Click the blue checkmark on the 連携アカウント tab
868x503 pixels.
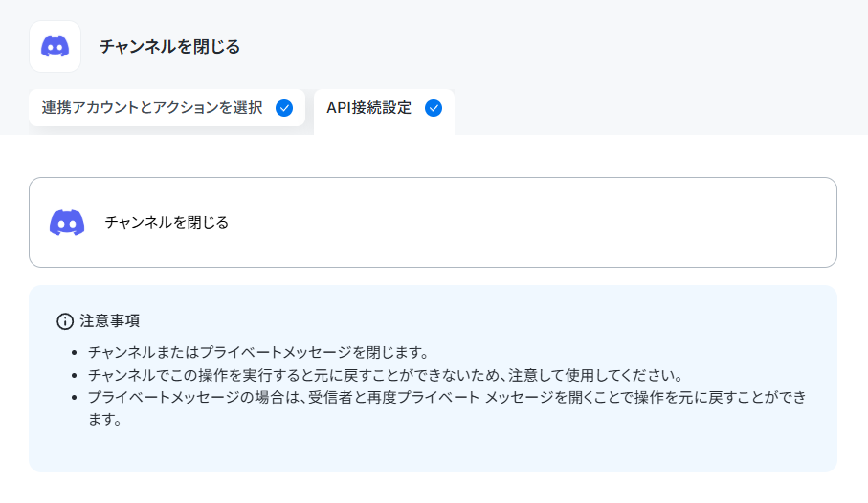click(284, 108)
